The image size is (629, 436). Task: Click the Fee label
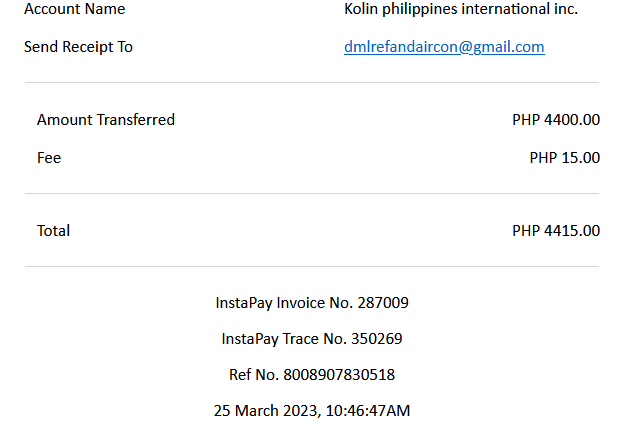[x=49, y=157]
